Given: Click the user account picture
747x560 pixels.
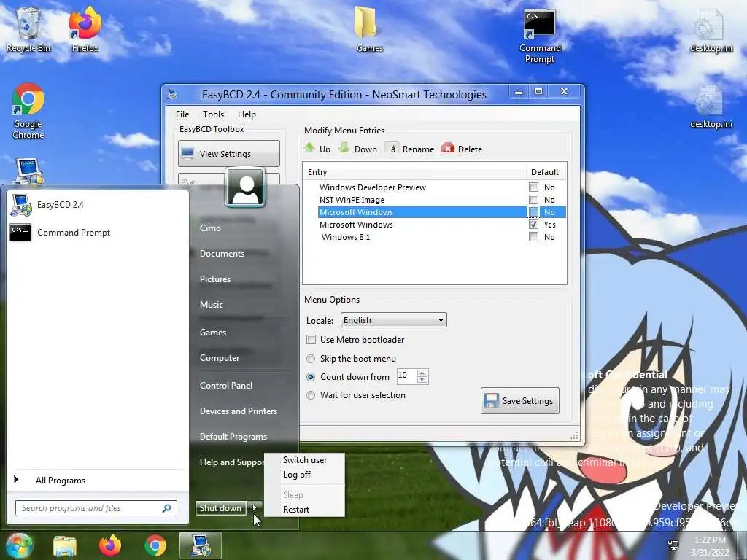Looking at the screenshot, I should coord(245,187).
